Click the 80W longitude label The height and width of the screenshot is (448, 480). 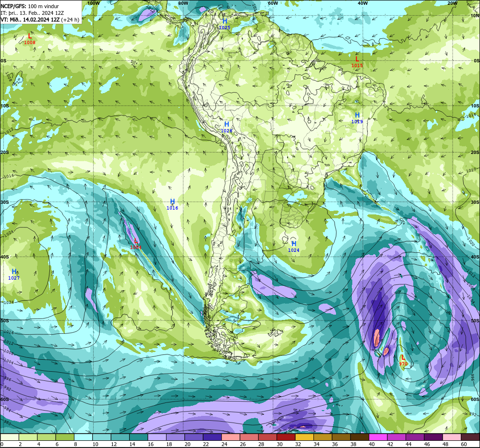tap(183, 3)
